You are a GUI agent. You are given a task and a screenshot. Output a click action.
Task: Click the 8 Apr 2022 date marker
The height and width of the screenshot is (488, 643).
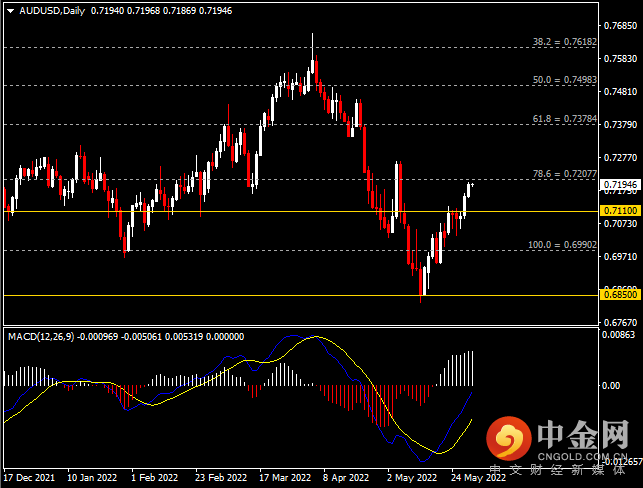point(346,478)
